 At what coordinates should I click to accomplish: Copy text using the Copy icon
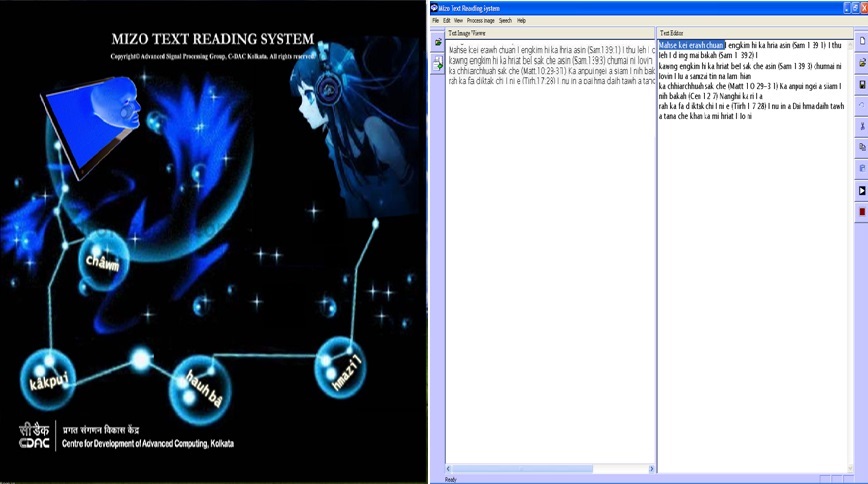[x=861, y=147]
